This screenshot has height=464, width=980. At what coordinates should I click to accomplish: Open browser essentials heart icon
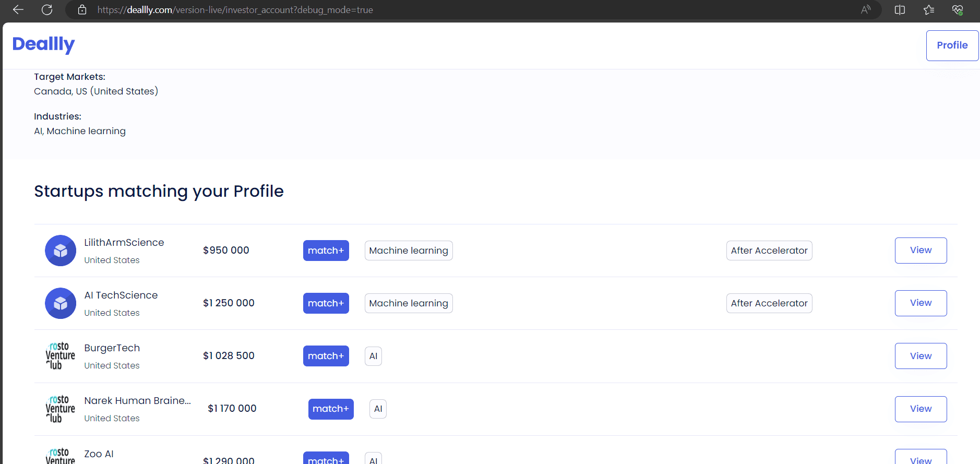point(958,9)
